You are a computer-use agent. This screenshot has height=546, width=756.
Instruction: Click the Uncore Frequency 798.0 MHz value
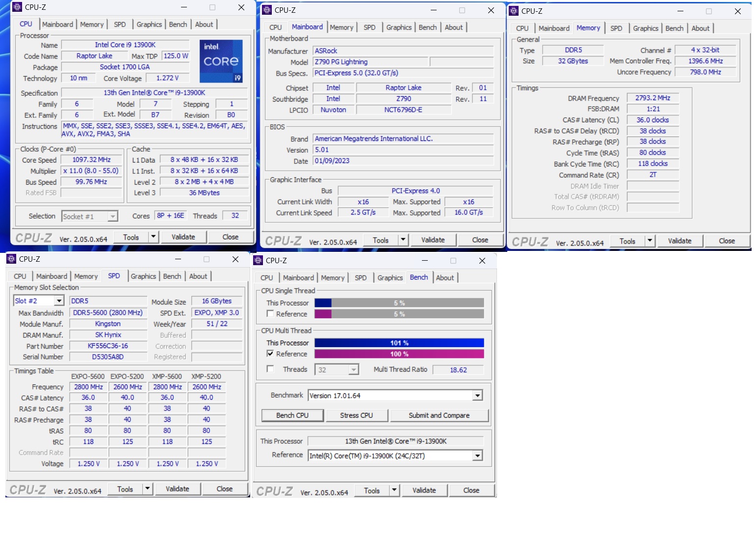point(705,72)
